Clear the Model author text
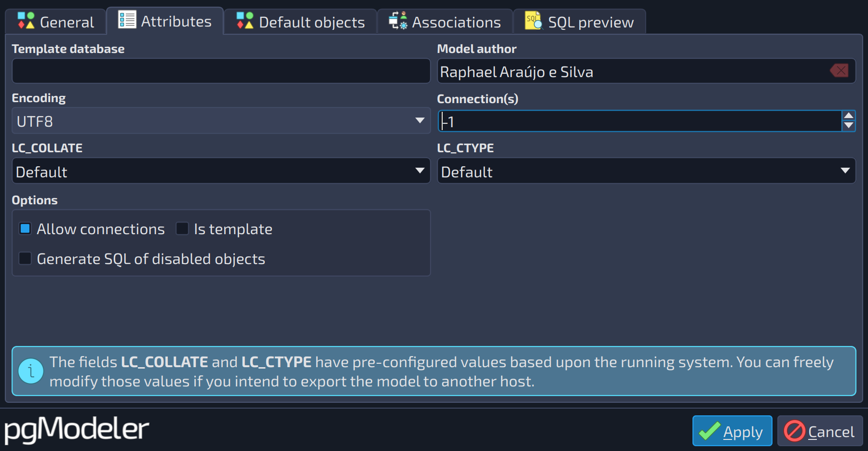Screen dimensions: 868x451 click(840, 71)
